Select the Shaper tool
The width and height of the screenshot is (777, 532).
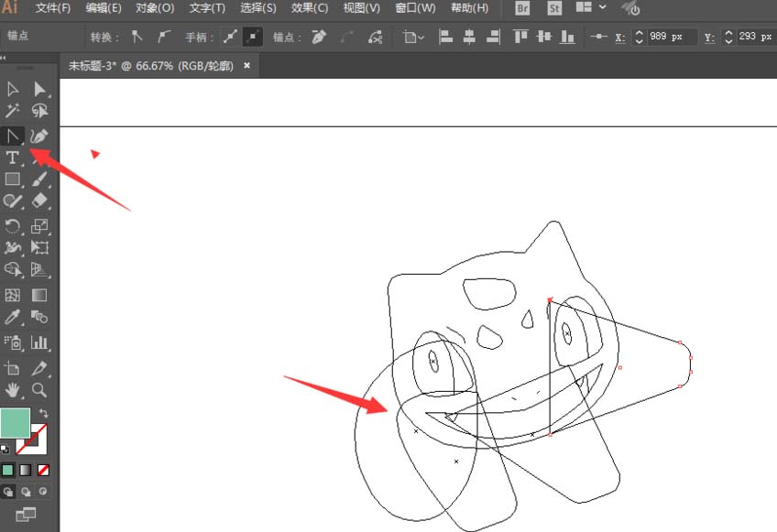(13, 201)
